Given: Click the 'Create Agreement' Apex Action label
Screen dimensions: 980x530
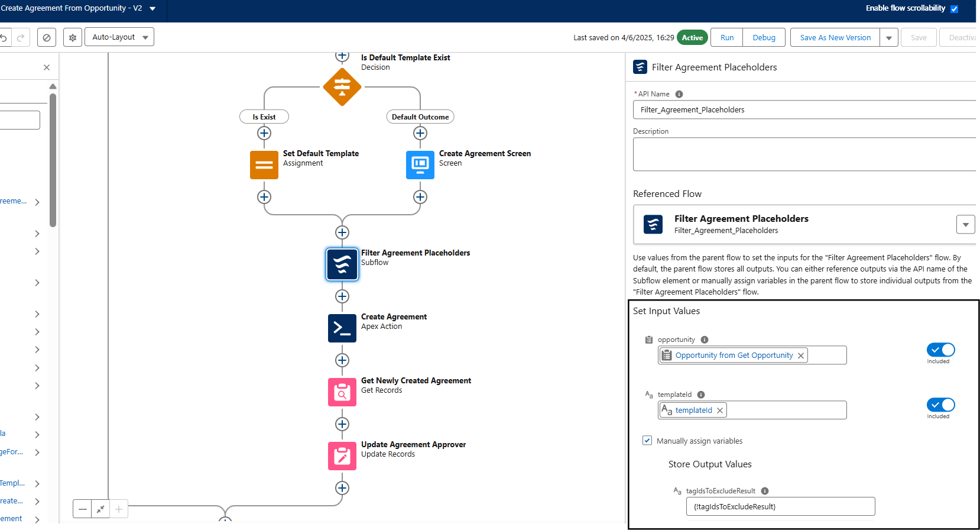Looking at the screenshot, I should [x=394, y=316].
